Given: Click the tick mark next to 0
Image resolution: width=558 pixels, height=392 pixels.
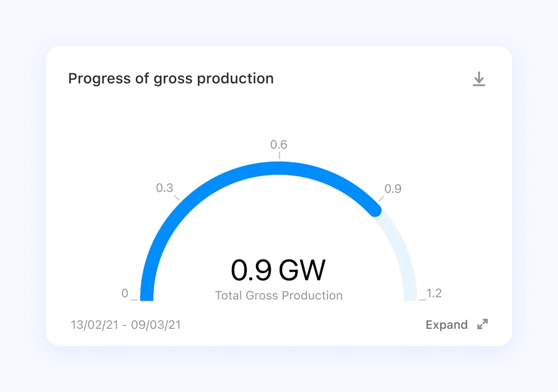Looking at the screenshot, I should click(x=135, y=300).
